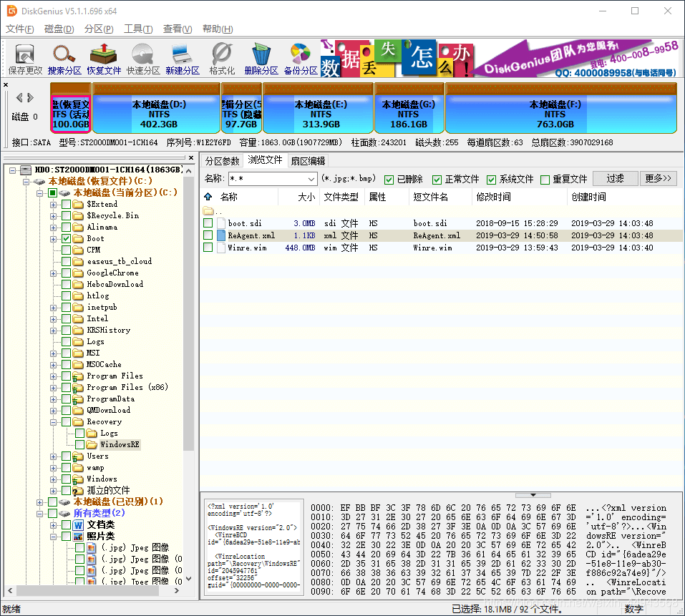685x616 pixels.
Task: Switch to the 扇区编辑 tab
Action: 308,161
